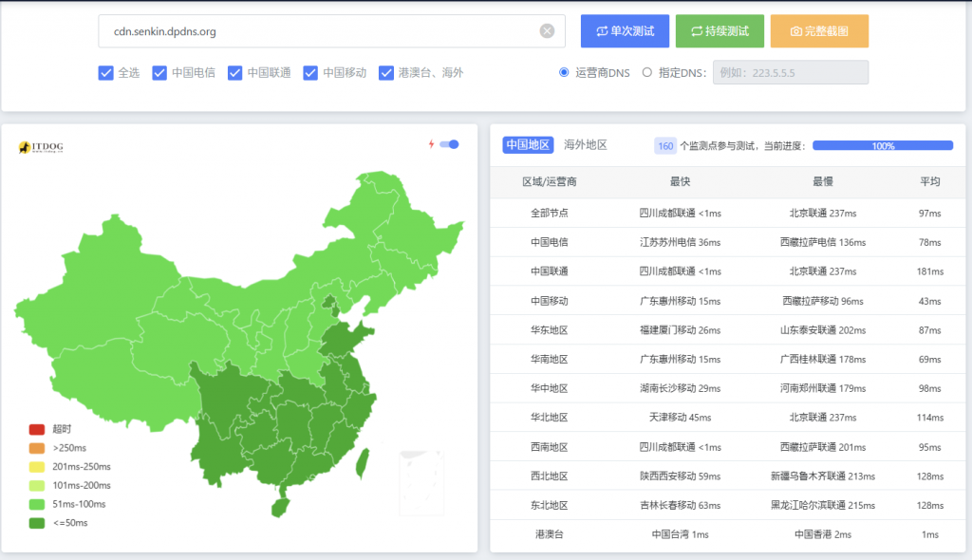Toggle the 中国联通 checkbox

(x=235, y=72)
